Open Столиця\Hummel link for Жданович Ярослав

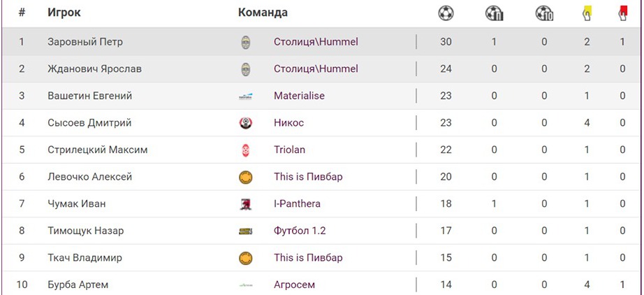[x=316, y=69]
